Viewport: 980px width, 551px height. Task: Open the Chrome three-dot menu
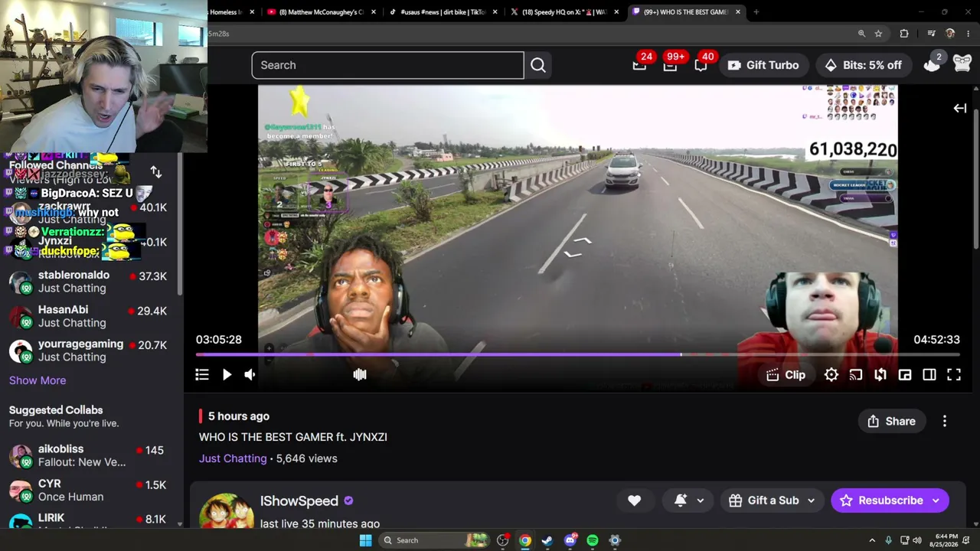969,34
